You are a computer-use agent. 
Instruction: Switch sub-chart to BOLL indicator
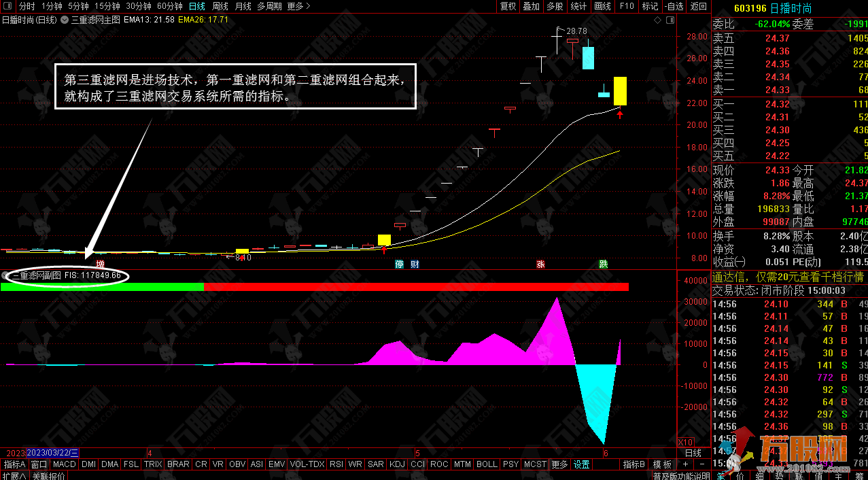pos(487,464)
